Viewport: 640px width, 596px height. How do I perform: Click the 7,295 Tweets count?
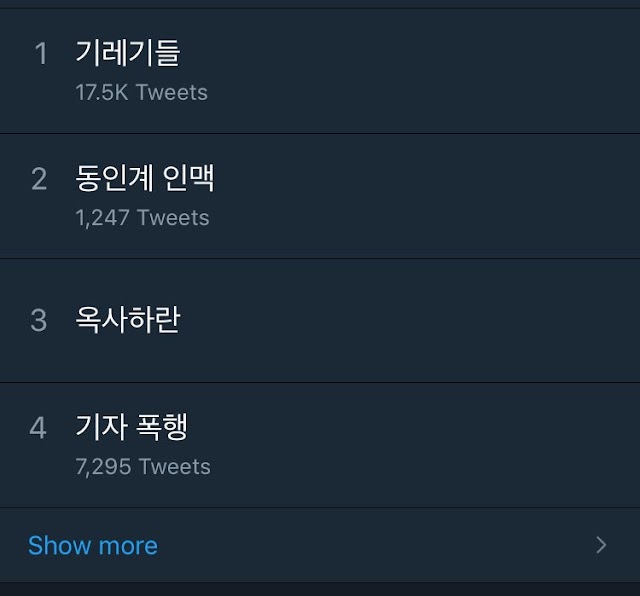(x=143, y=467)
